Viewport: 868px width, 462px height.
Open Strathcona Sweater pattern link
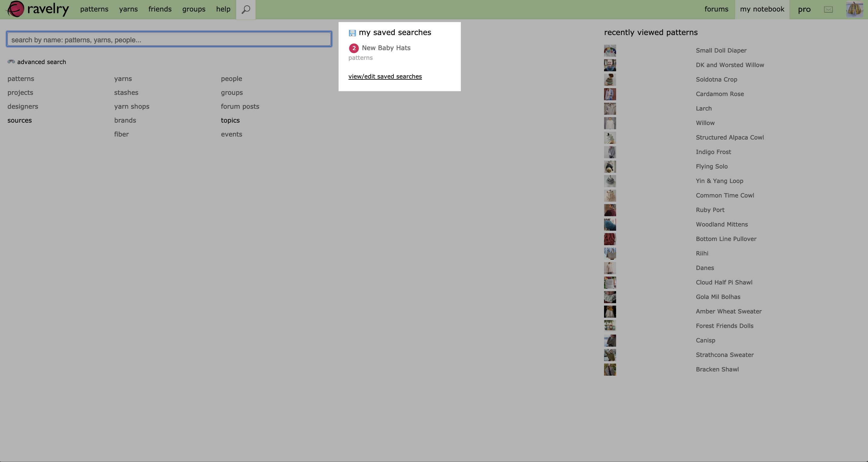pyautogui.click(x=725, y=355)
